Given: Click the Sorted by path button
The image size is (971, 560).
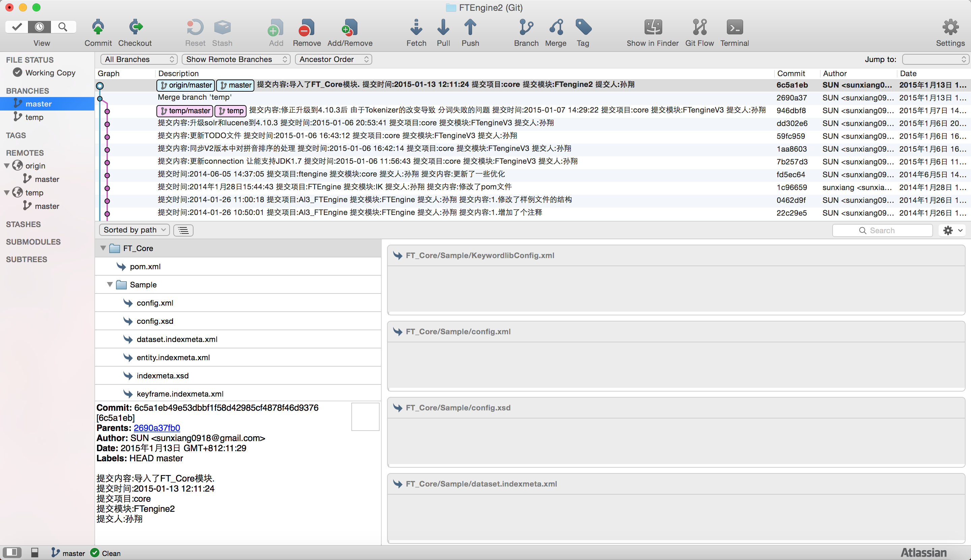Looking at the screenshot, I should click(x=134, y=230).
